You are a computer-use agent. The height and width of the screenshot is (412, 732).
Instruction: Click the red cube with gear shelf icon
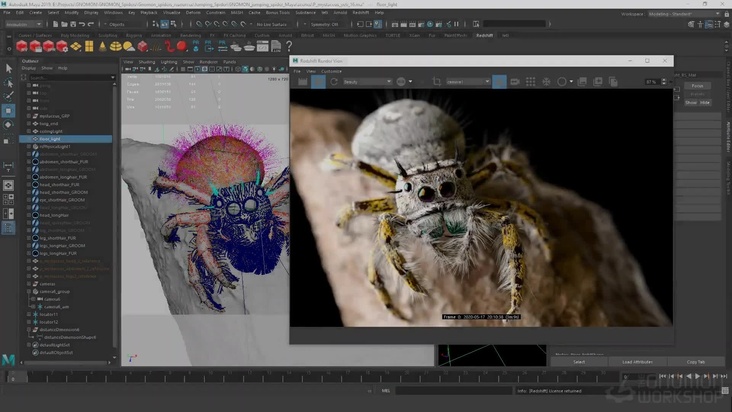(x=62, y=46)
